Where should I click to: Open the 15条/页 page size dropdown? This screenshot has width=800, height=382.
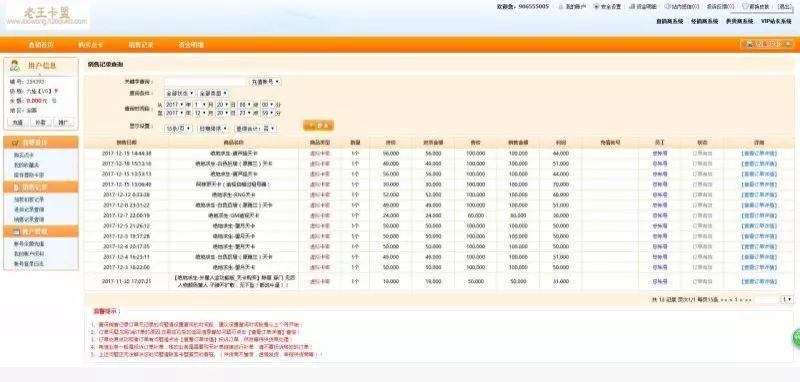point(178,129)
